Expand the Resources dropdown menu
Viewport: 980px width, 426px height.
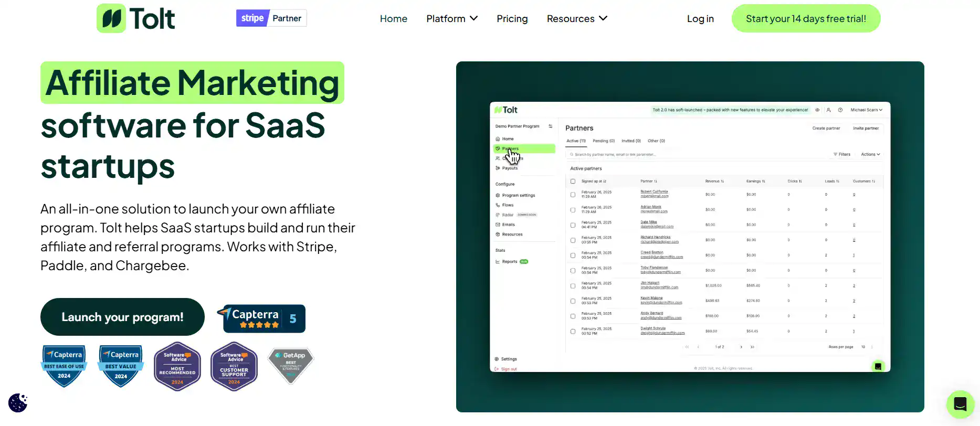pyautogui.click(x=577, y=19)
